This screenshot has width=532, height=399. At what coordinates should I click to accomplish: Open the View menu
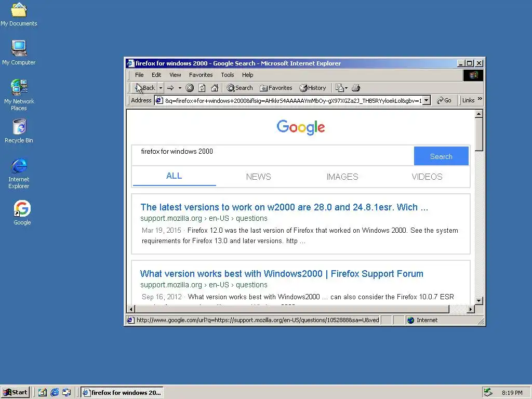[175, 75]
